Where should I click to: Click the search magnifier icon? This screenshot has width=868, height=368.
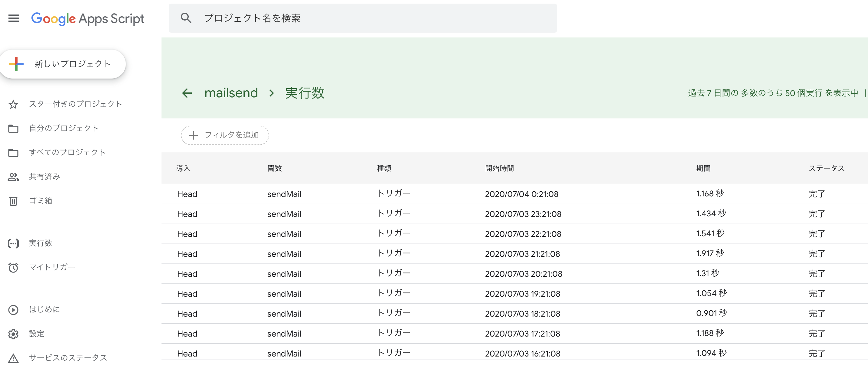(186, 18)
